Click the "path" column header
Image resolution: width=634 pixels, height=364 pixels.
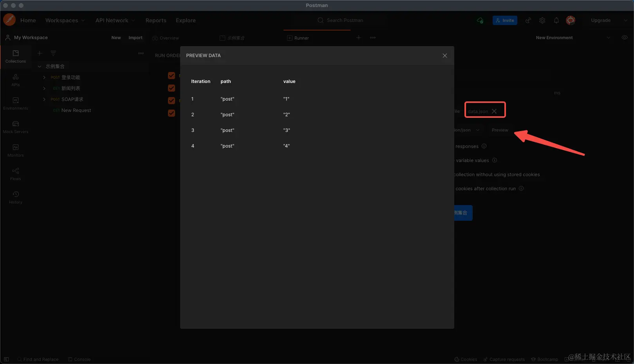pos(226,81)
